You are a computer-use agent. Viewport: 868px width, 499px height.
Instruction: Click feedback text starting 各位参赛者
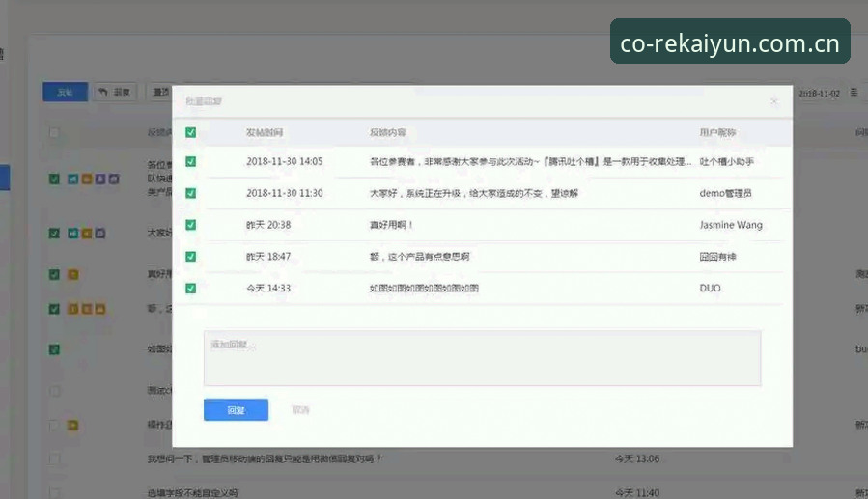530,161
